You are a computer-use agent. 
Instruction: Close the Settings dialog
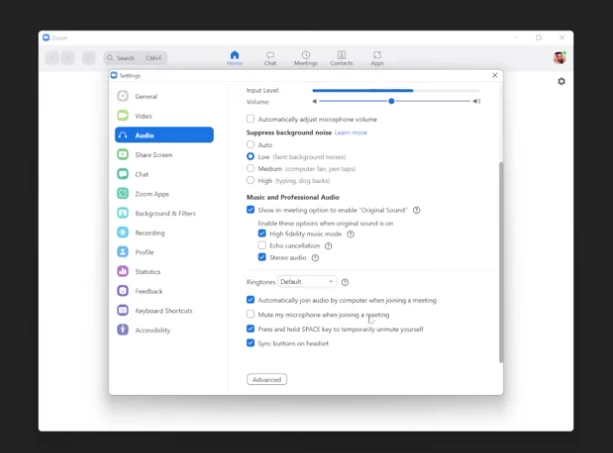click(495, 75)
